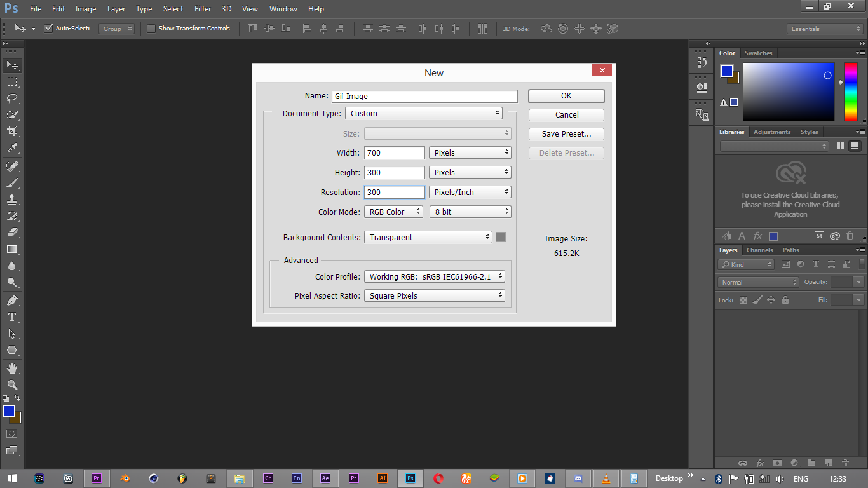Open the Image menu
Screen dimensions: 868x488
coord(86,9)
